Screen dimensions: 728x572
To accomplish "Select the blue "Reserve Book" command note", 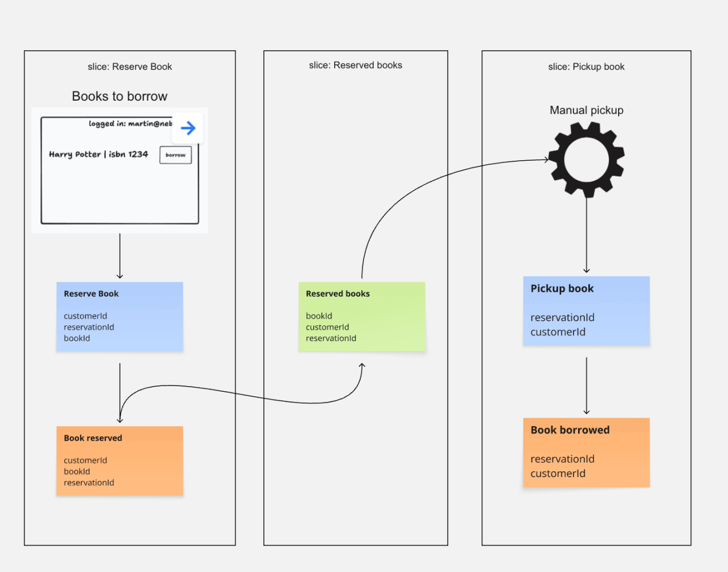I will click(120, 316).
